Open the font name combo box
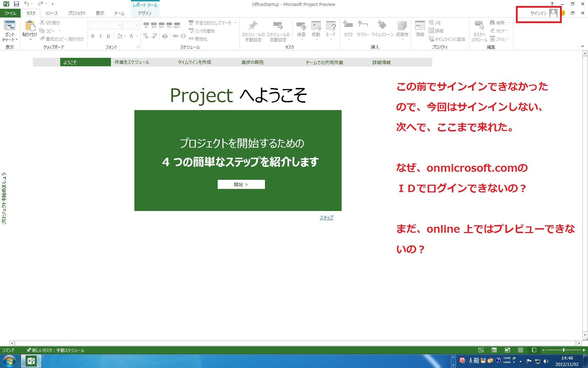 pos(106,25)
